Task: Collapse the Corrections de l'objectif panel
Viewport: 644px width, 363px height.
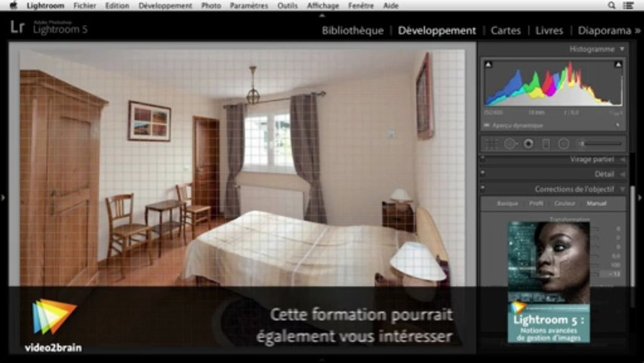Action: pos(623,189)
